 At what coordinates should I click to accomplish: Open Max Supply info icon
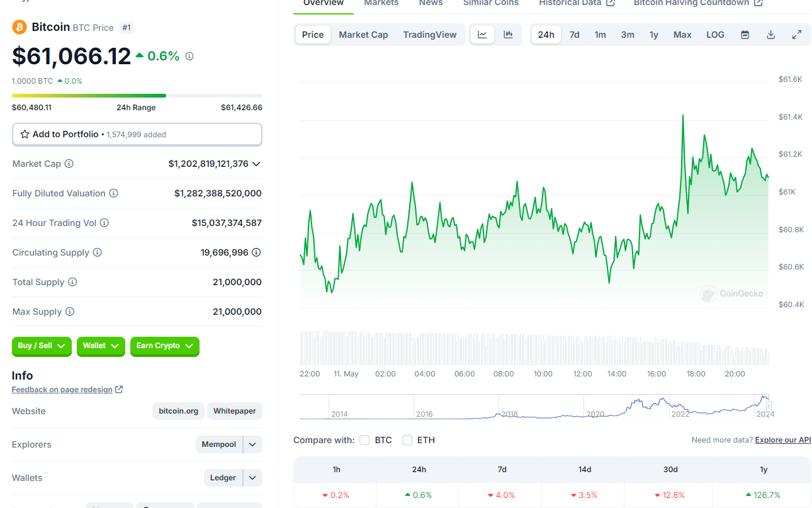click(70, 312)
